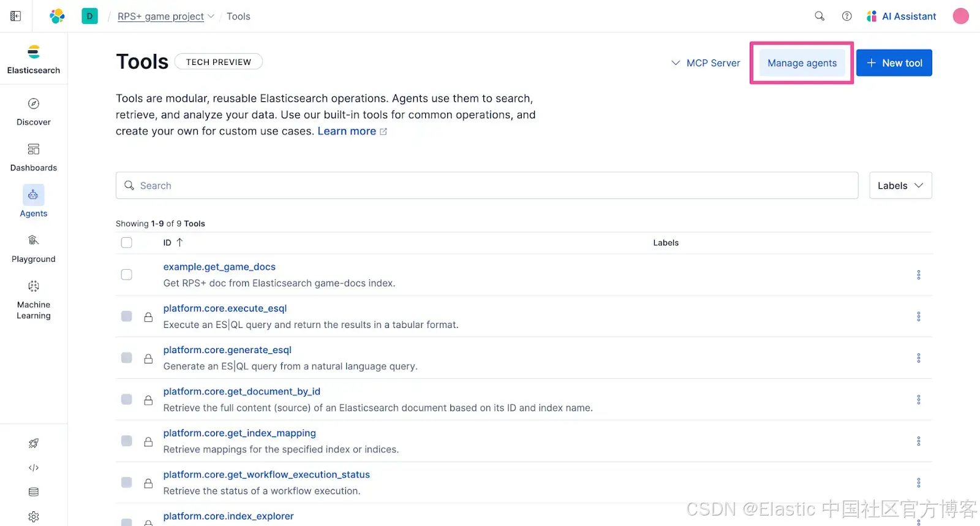Open the pink user profile avatar

tap(960, 16)
